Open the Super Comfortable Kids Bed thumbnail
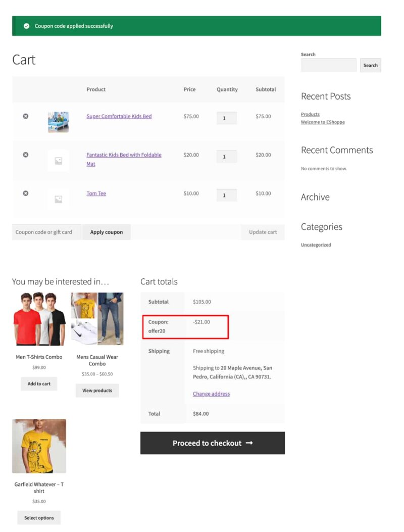 click(x=58, y=122)
